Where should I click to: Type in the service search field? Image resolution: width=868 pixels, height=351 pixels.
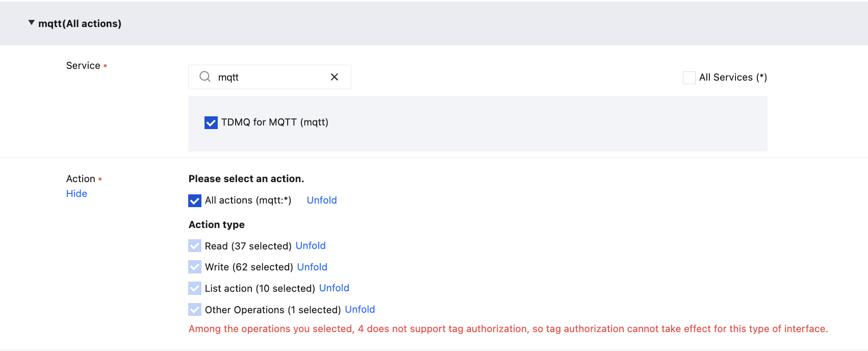tap(270, 77)
